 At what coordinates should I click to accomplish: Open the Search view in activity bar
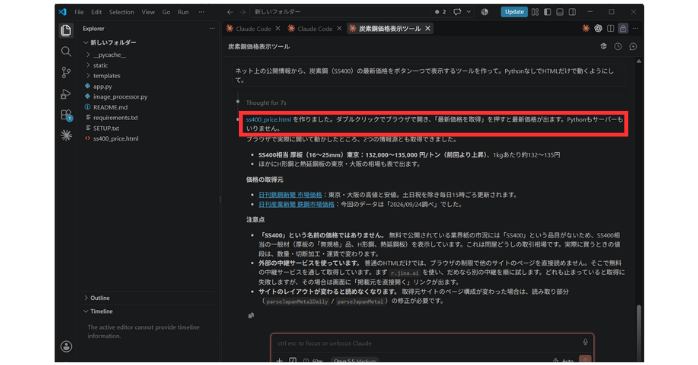click(66, 51)
